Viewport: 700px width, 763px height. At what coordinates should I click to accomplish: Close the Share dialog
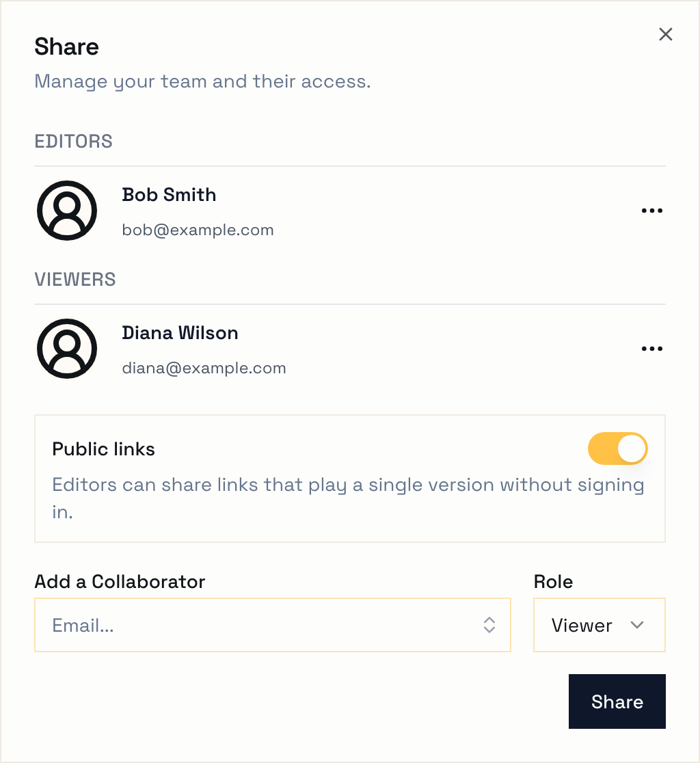665,34
